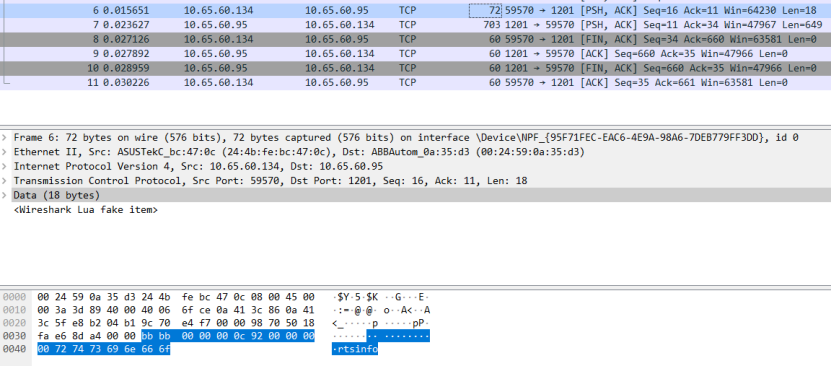The width and height of the screenshot is (831, 366).
Task: Click packet 7 length cell 703
Action: click(x=492, y=25)
